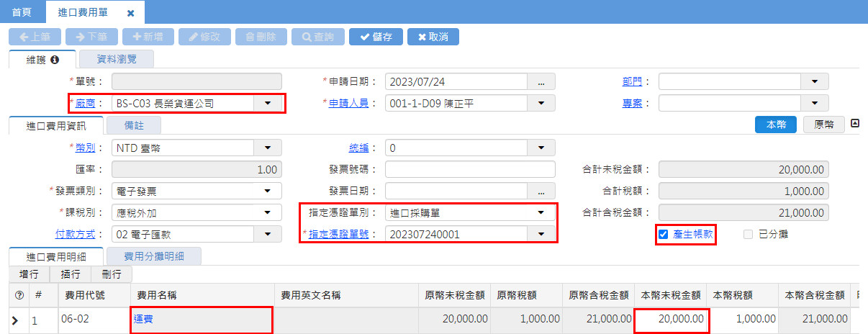Click the Cancel (取消) button
Image resolution: width=868 pixels, height=334 pixels.
tap(433, 37)
